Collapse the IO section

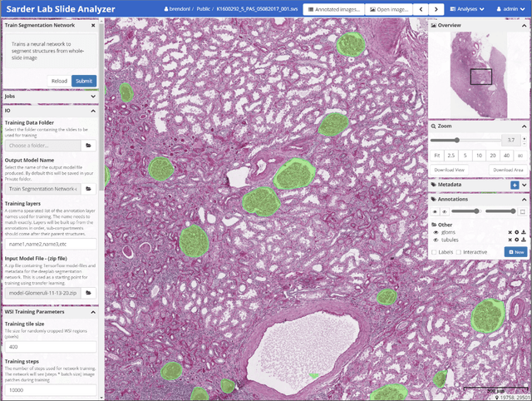point(93,111)
